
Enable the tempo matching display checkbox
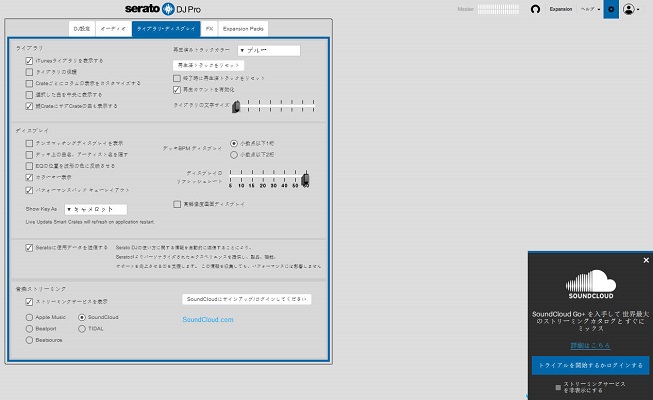(x=29, y=143)
